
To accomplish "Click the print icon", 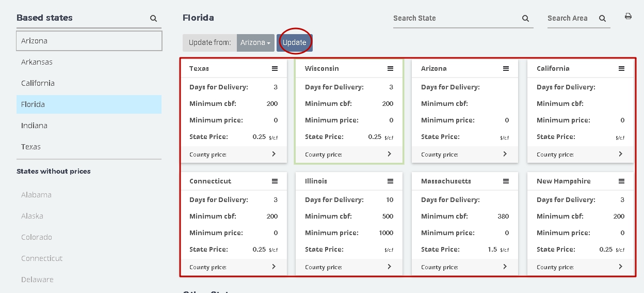I will tap(628, 17).
